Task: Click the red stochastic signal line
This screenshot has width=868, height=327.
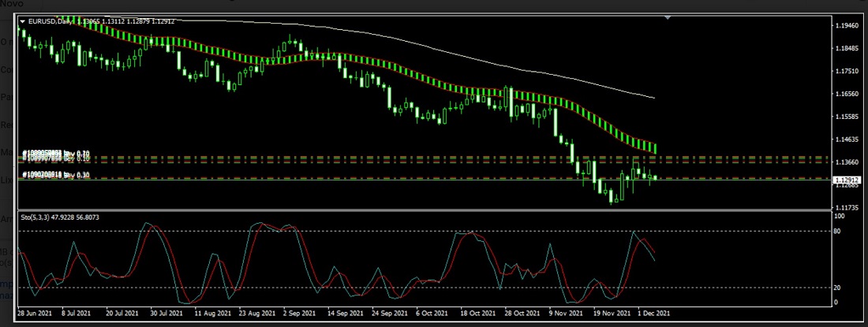Action: [644, 239]
